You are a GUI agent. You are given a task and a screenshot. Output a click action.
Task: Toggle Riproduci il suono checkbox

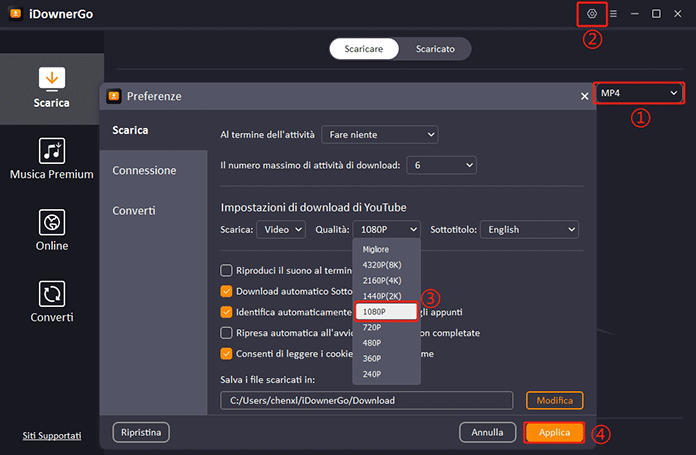[x=226, y=270]
